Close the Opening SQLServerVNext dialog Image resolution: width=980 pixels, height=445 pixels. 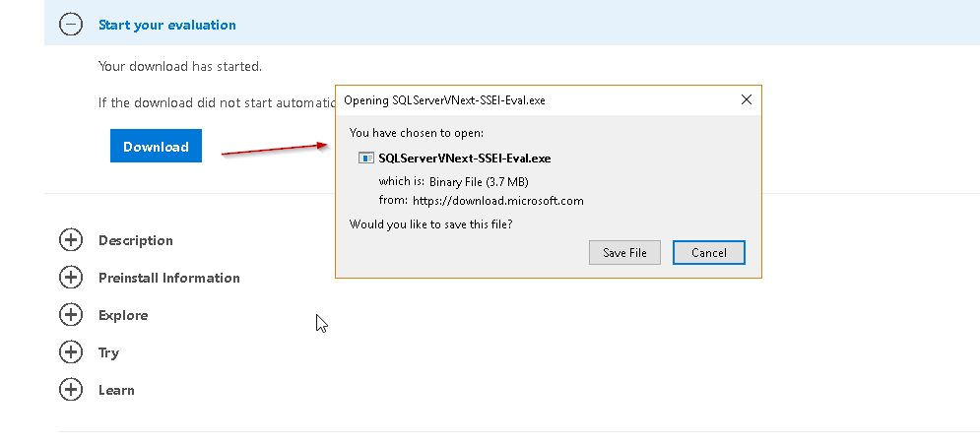coord(746,99)
